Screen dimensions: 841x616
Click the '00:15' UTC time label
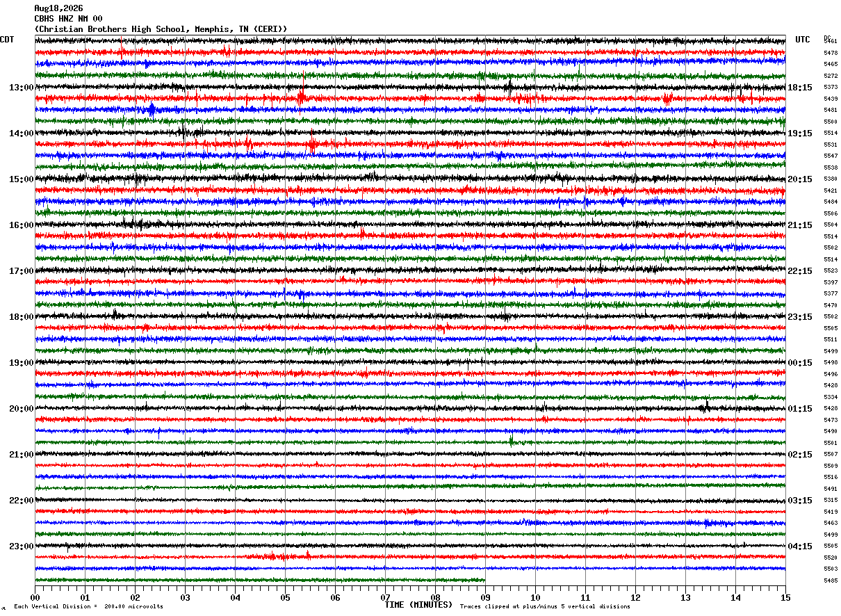click(799, 363)
